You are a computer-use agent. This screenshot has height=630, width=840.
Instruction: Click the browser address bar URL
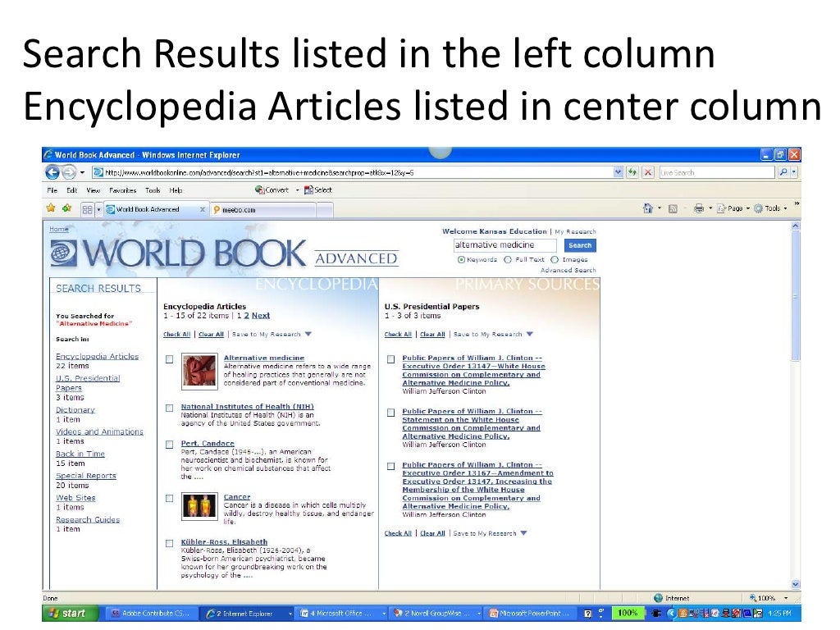click(354, 172)
